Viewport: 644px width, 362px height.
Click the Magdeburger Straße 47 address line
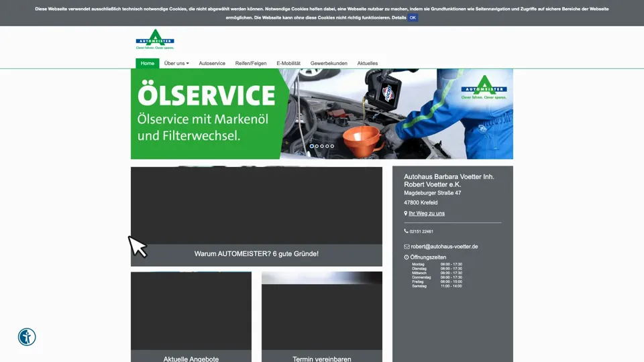coord(433,193)
